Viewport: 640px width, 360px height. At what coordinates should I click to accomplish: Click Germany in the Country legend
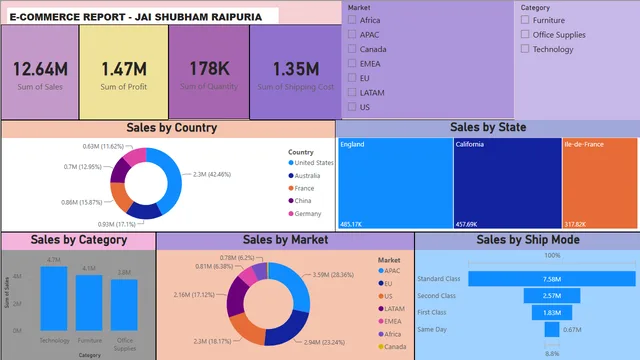[305, 213]
